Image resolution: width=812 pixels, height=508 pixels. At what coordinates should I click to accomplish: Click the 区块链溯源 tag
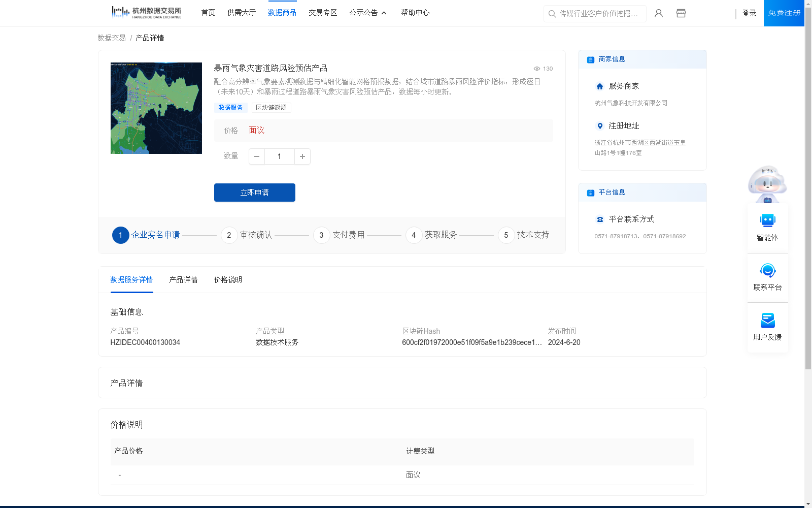[271, 108]
